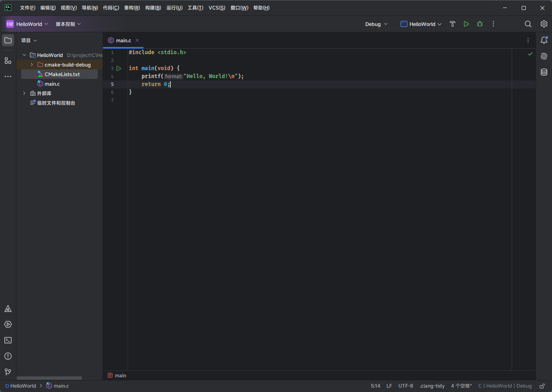This screenshot has width=552, height=392.
Task: Open the Problems tool window
Action: tap(8, 356)
